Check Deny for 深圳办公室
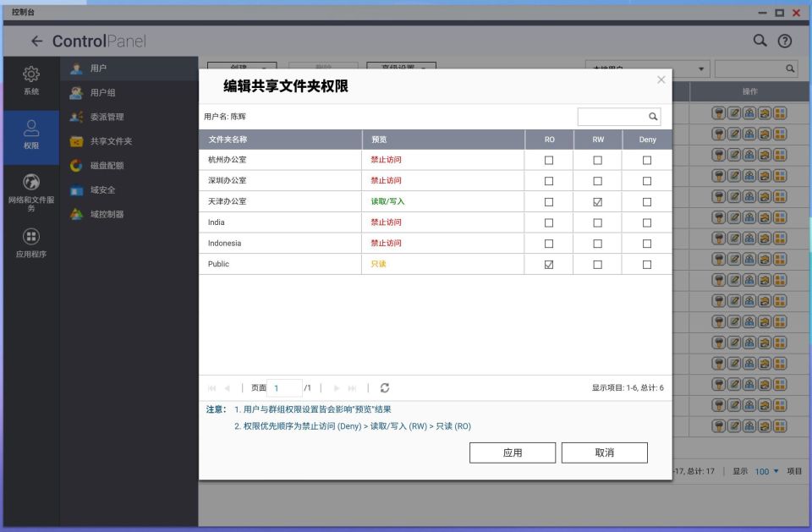Image resolution: width=812 pixels, height=532 pixels. (647, 181)
